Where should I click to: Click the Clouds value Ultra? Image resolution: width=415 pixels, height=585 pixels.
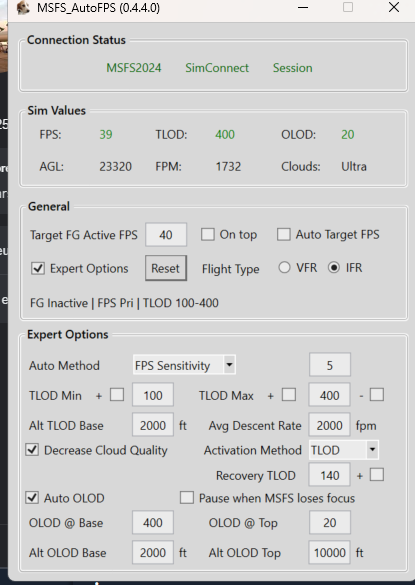tap(354, 166)
